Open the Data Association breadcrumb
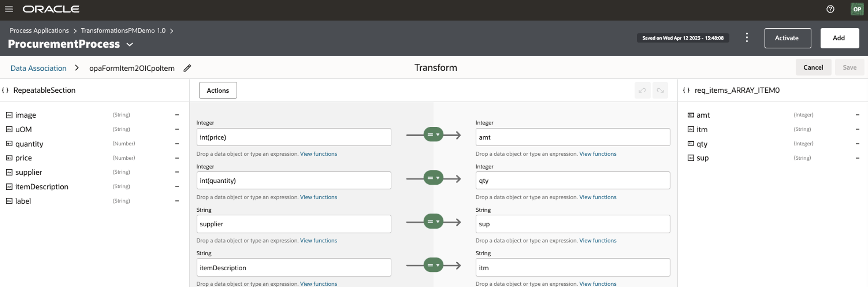The height and width of the screenshot is (287, 868). 39,68
